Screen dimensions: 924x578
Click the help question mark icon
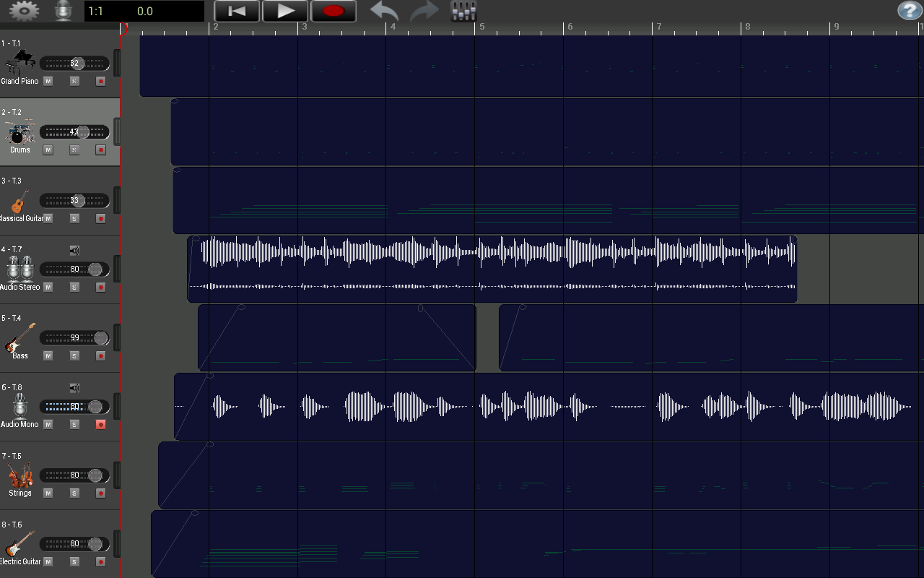909,10
